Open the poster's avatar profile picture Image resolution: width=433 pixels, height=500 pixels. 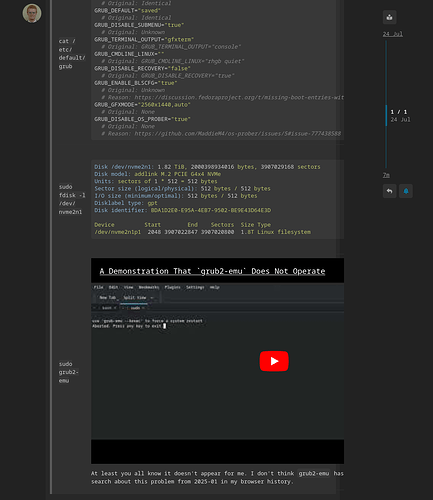(32, 14)
